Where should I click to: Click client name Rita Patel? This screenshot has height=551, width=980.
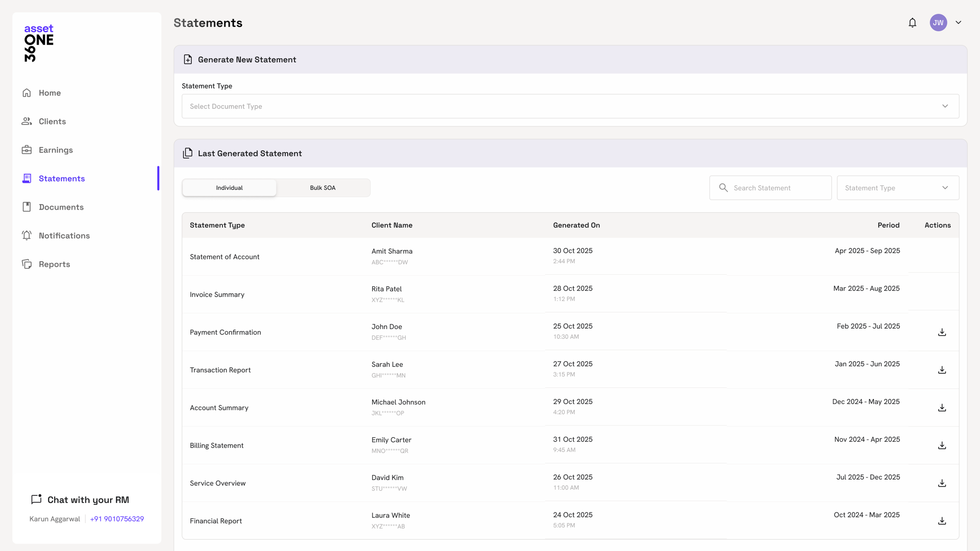386,289
